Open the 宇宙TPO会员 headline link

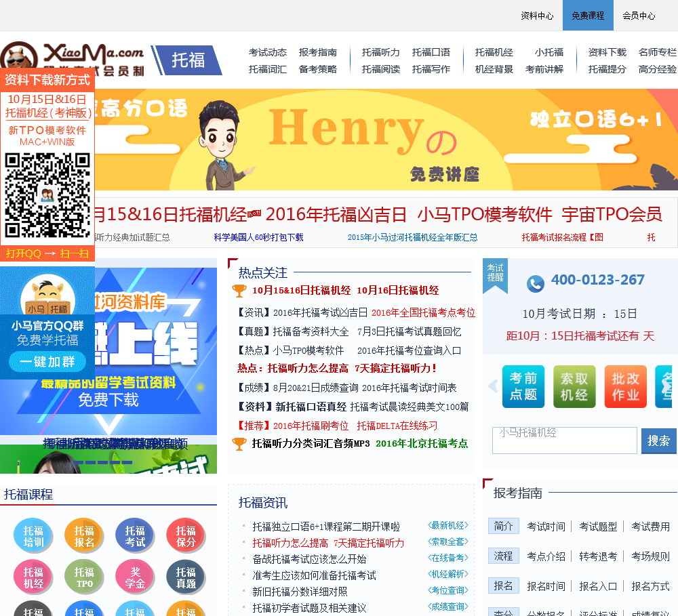pyautogui.click(x=612, y=214)
